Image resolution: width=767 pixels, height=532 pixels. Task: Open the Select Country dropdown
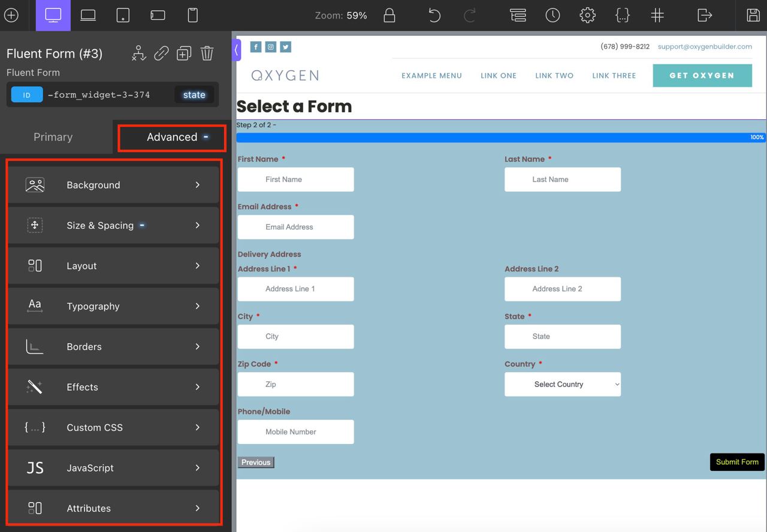[562, 384]
